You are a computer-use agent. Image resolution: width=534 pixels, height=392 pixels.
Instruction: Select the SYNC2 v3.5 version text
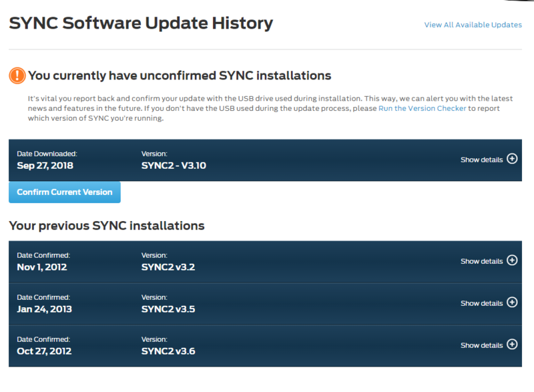(x=168, y=309)
